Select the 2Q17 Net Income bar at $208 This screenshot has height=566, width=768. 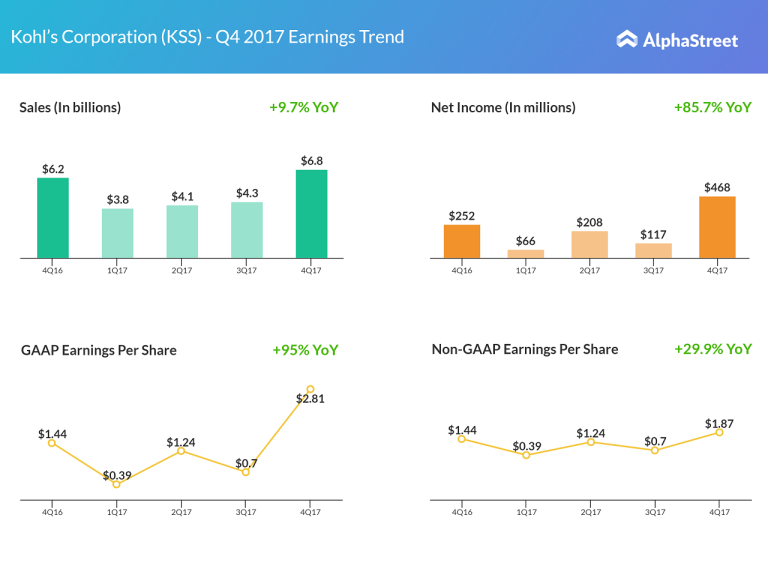[x=590, y=245]
